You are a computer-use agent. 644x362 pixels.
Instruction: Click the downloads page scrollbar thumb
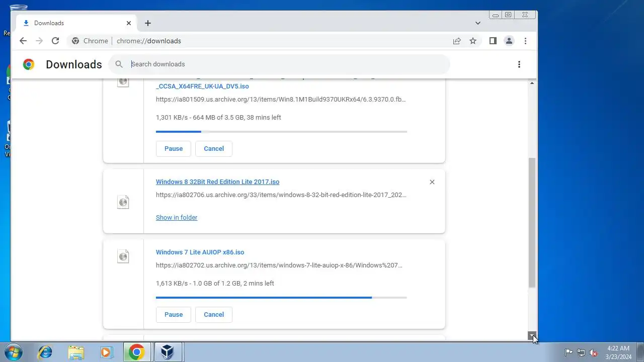click(532, 223)
